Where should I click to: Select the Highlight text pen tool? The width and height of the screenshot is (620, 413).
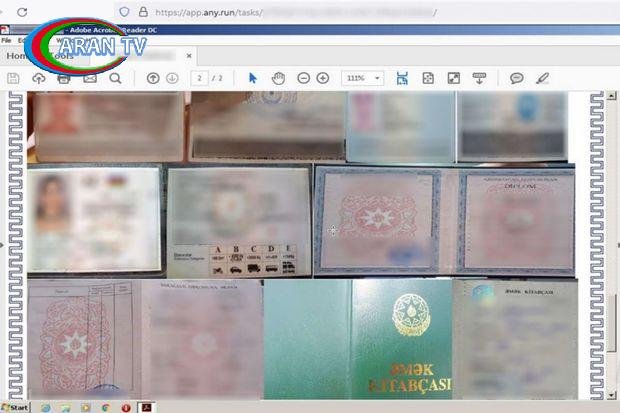(543, 78)
